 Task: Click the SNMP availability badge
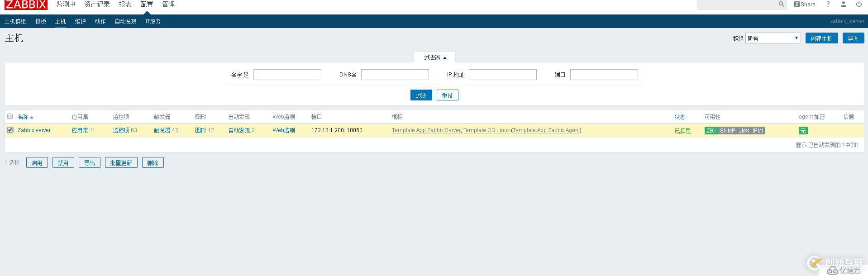[727, 130]
